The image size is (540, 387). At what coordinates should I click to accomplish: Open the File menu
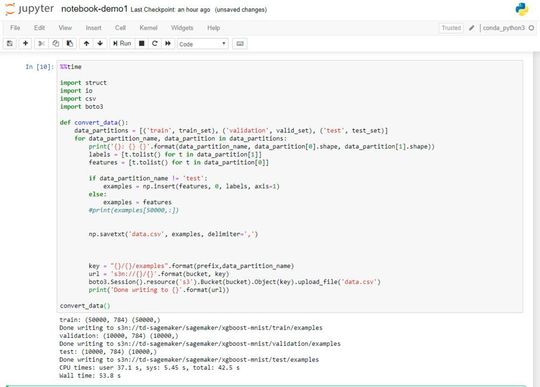coord(15,28)
